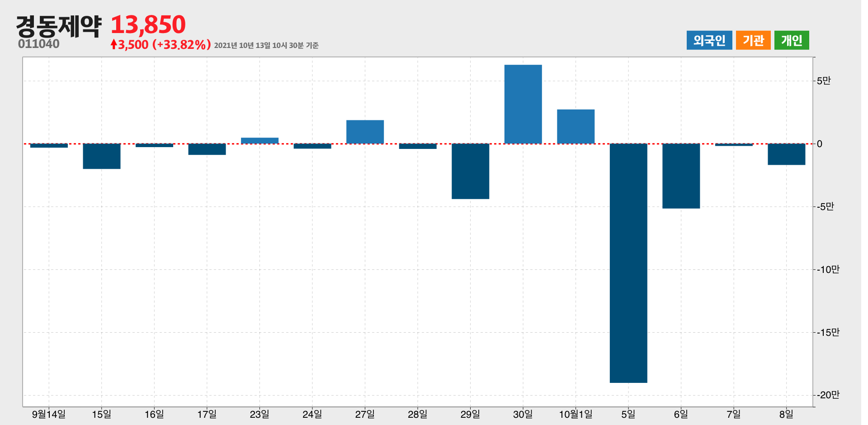Click the x-axis label 15일

coord(102,414)
